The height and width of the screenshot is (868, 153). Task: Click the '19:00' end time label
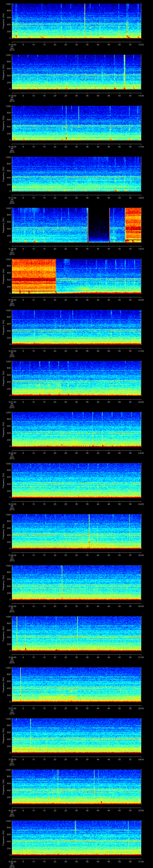coord(141,249)
